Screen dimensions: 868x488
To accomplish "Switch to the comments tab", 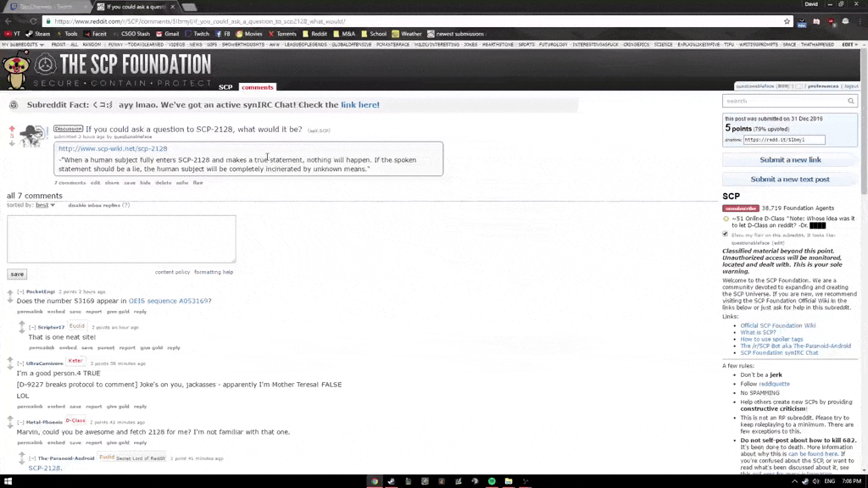I will 257,87.
